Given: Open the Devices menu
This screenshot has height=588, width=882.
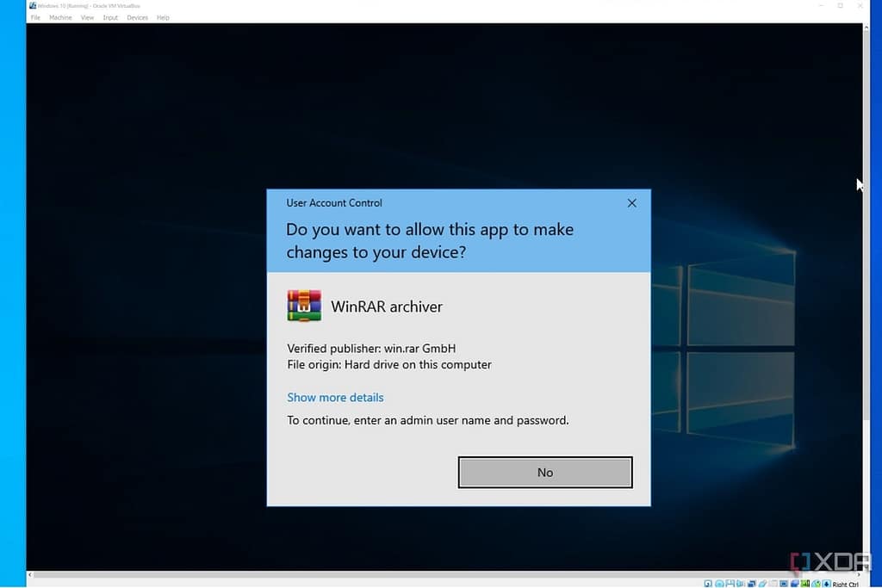Looking at the screenshot, I should click(x=137, y=17).
